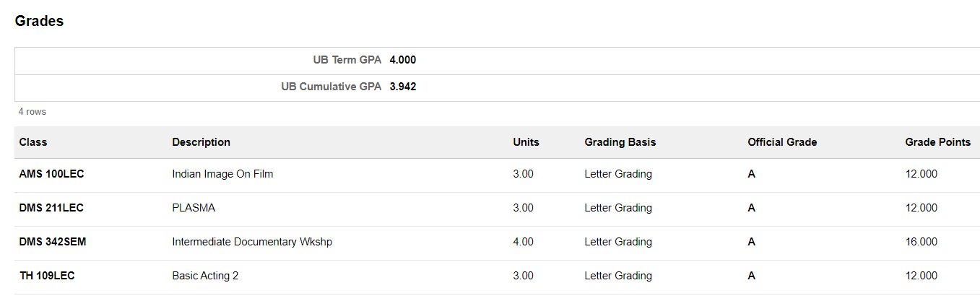Click the TH 109LEC class entry
Screen dimensions: 980x301
pyautogui.click(x=47, y=276)
